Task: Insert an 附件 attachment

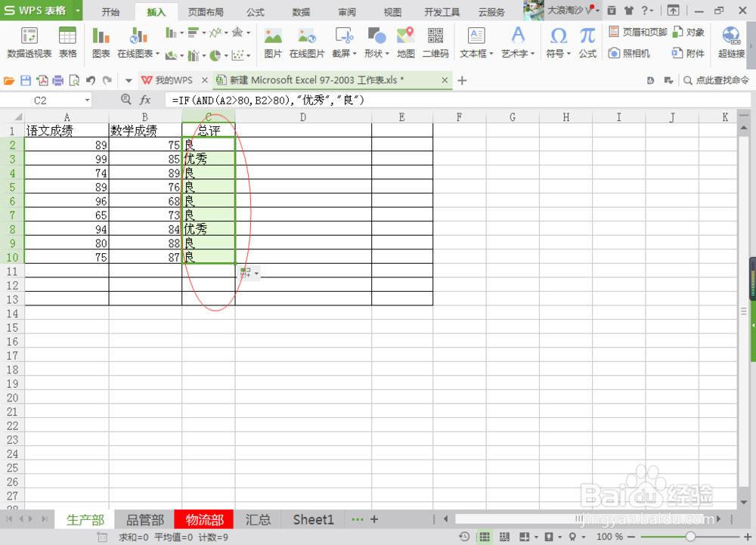Action: (689, 53)
